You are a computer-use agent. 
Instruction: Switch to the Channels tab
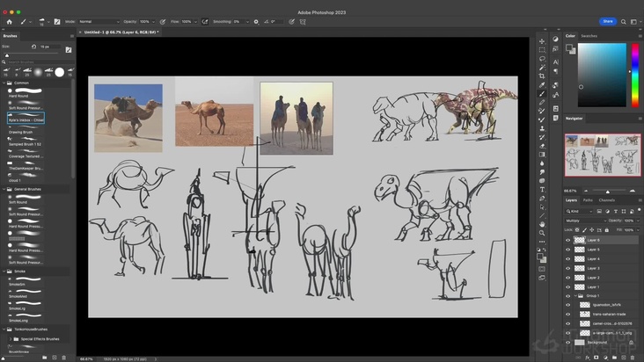[607, 200]
